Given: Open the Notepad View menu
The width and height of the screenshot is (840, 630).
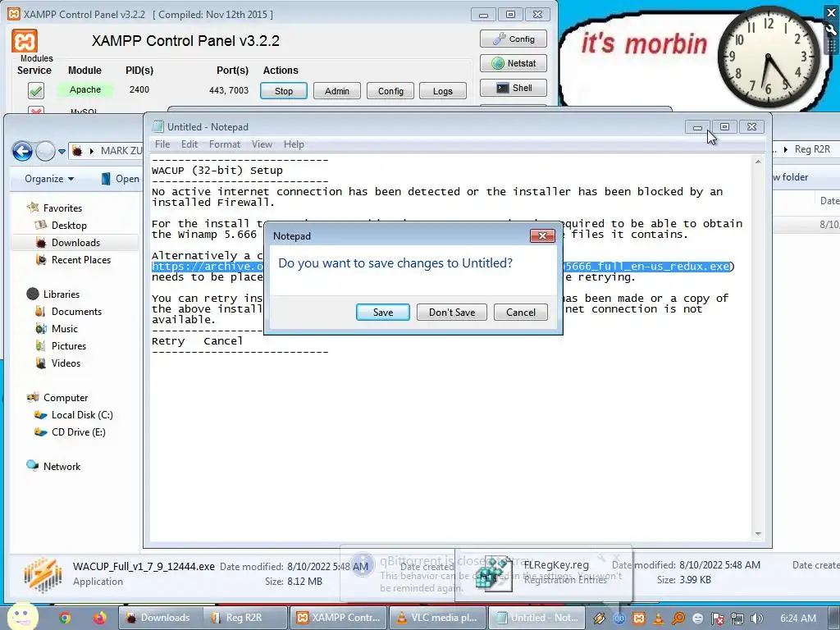Looking at the screenshot, I should click(262, 144).
